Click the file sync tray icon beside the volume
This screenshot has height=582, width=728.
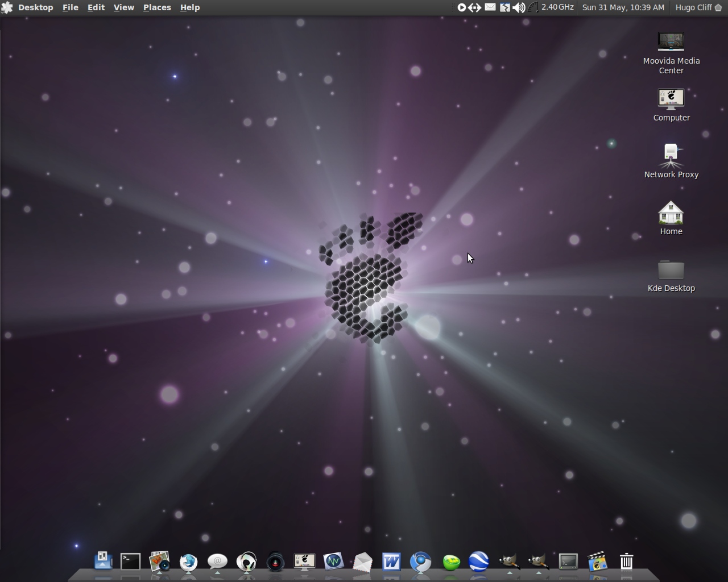click(x=504, y=7)
